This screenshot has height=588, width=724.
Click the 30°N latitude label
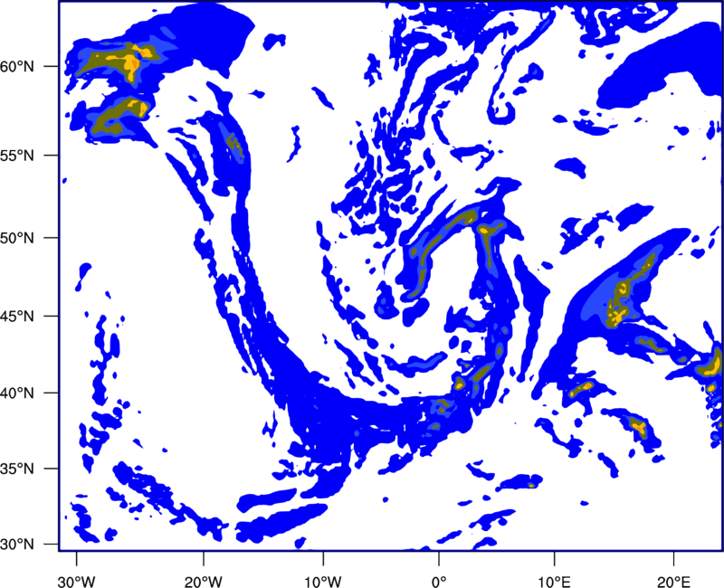(17, 545)
